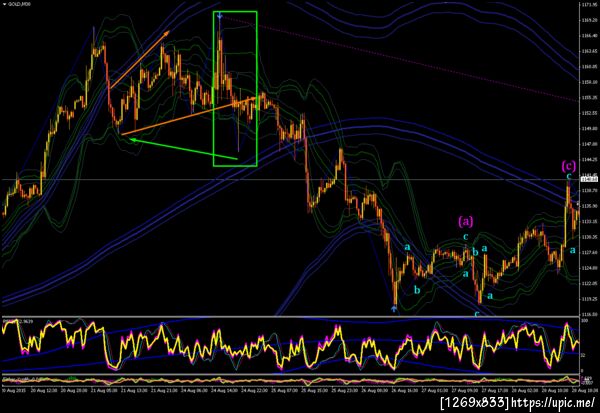
Task: Click the highlighted current price tag on the price axis
Action: click(x=590, y=179)
